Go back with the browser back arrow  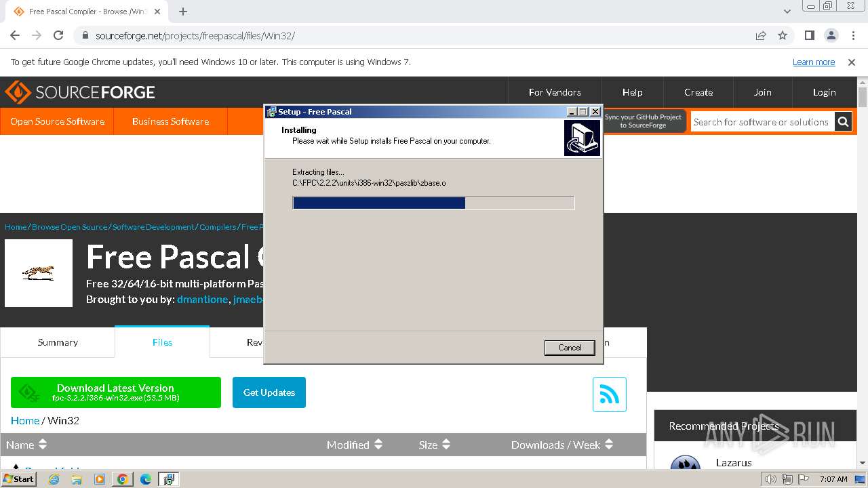[x=15, y=35]
